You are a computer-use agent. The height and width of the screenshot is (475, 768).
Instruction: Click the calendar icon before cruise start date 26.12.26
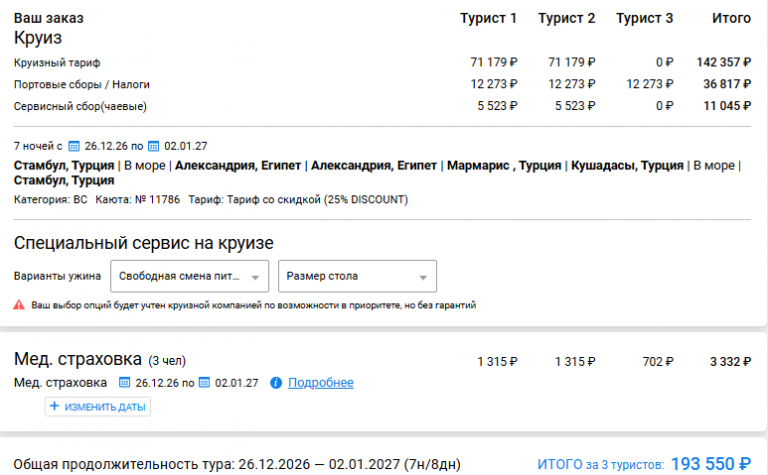pos(74,146)
